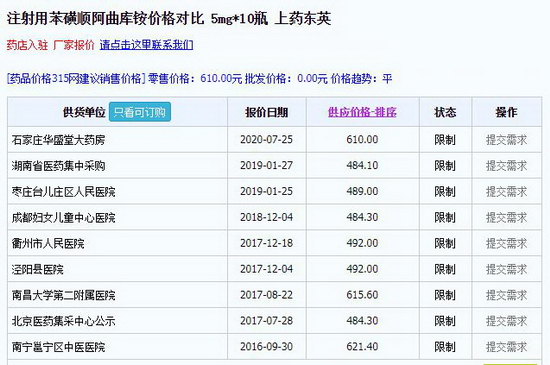Click the 报价日期 column header
The height and width of the screenshot is (365, 550).
(x=267, y=112)
